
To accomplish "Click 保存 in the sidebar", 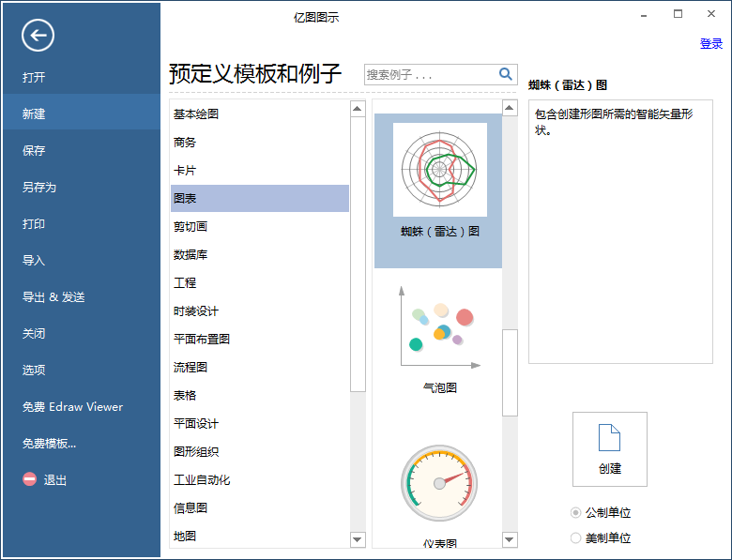I will click(34, 150).
